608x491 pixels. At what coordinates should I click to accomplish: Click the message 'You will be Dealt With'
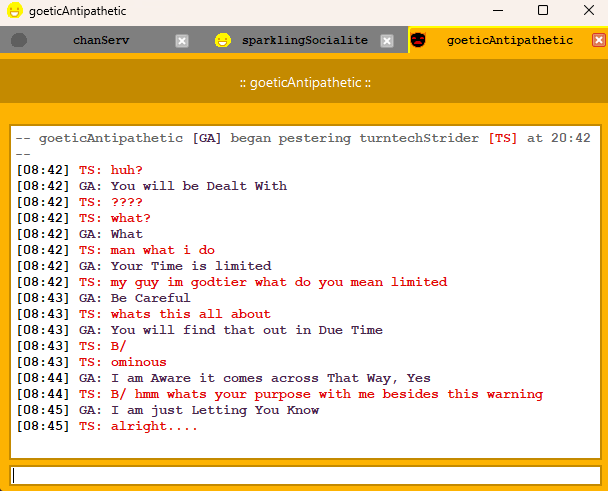tap(199, 186)
